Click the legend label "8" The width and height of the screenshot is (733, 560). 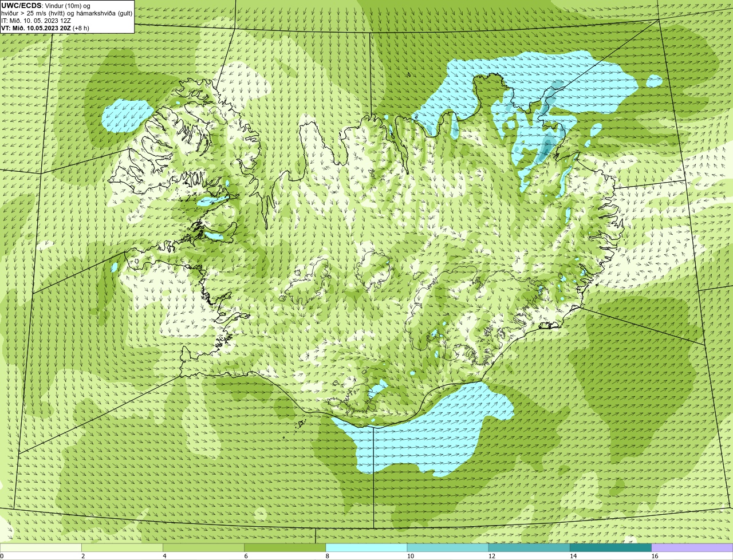pyautogui.click(x=327, y=556)
